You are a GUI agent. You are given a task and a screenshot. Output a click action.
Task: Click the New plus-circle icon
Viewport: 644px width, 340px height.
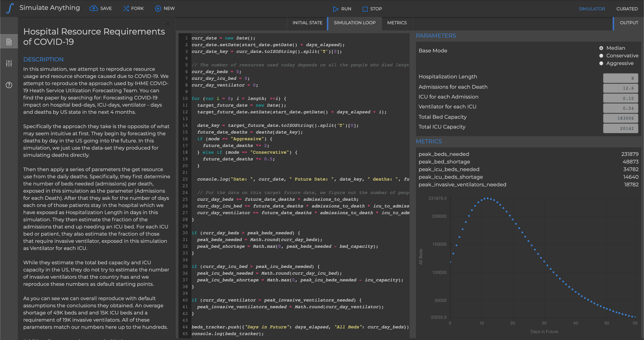pyautogui.click(x=158, y=9)
